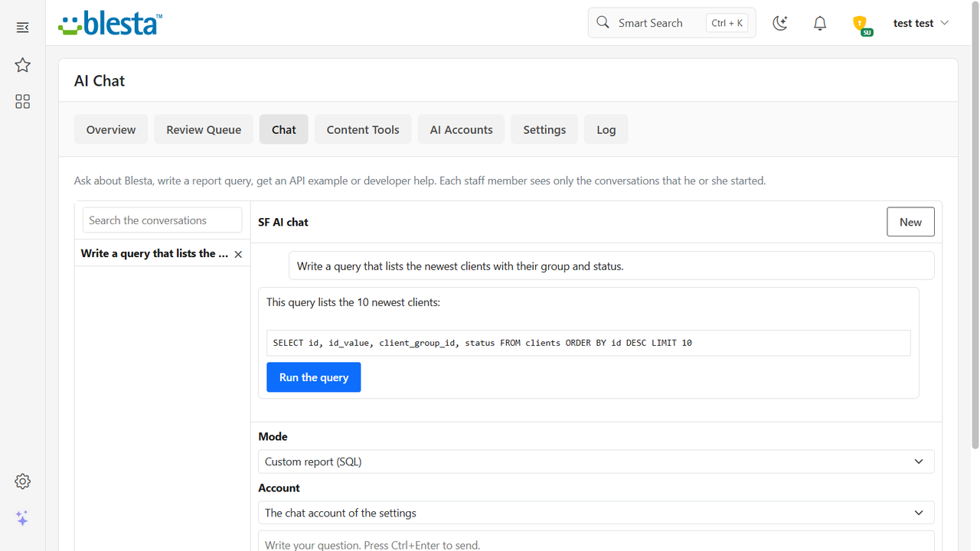
Task: Click the Ctrl + K shortcut badge
Action: 727,23
